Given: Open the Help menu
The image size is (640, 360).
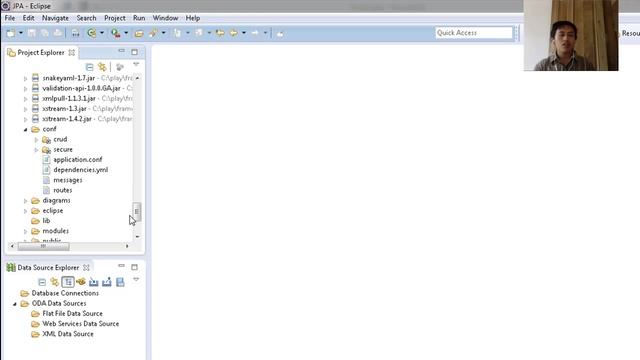Looking at the screenshot, I should pyautogui.click(x=193, y=18).
